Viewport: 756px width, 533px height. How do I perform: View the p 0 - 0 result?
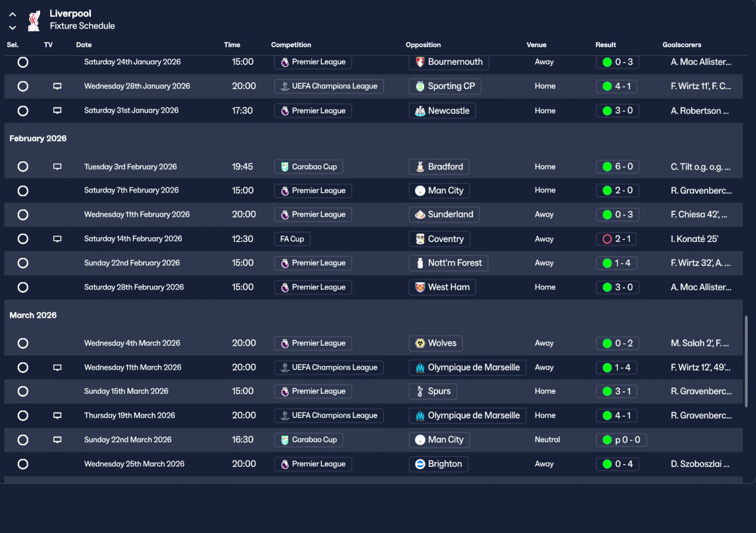tap(621, 440)
